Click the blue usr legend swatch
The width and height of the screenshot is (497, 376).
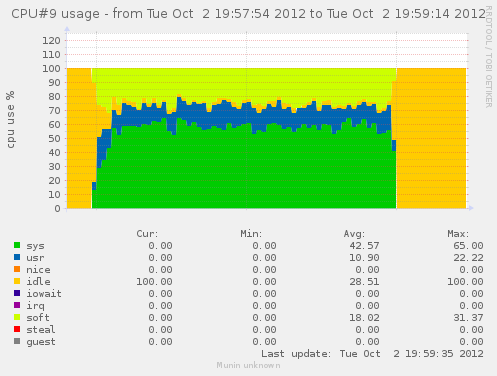(x=17, y=257)
